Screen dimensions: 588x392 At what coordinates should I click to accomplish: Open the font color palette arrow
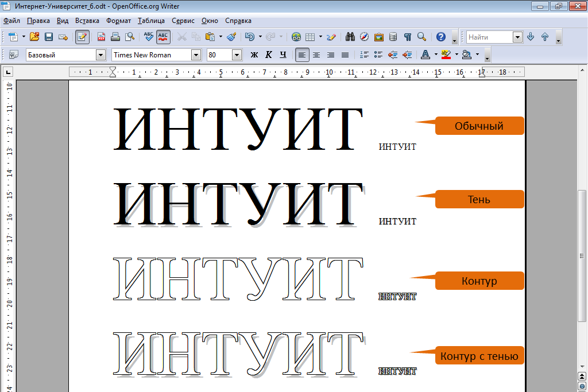tap(436, 55)
